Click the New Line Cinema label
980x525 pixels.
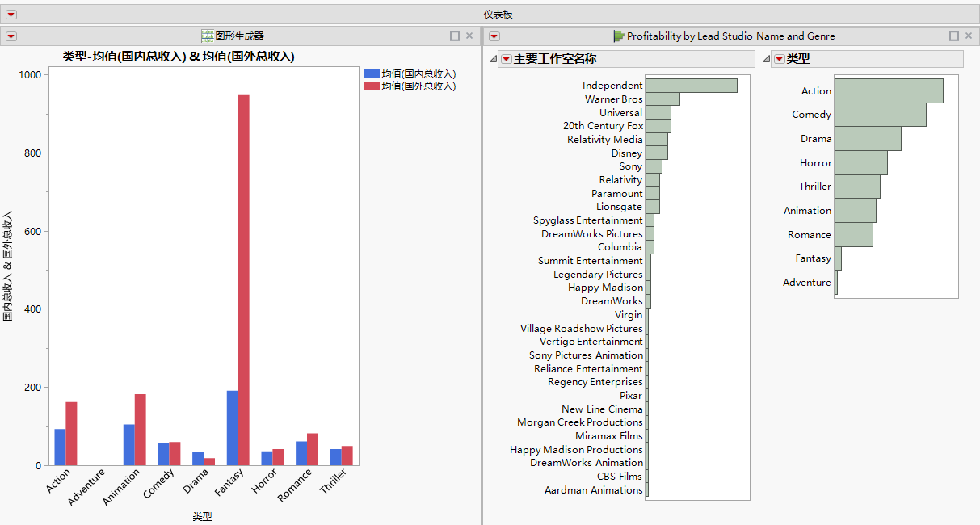pos(603,409)
